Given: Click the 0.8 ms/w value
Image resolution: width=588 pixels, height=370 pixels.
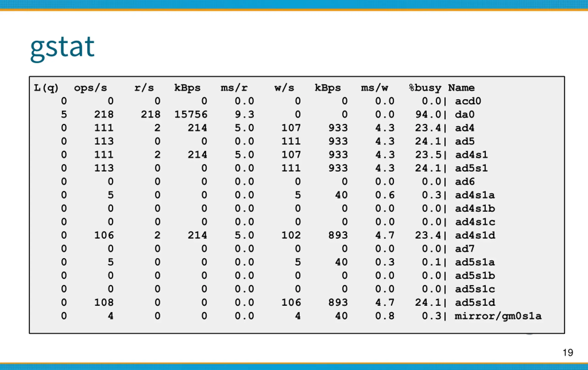Looking at the screenshot, I should click(x=385, y=316).
